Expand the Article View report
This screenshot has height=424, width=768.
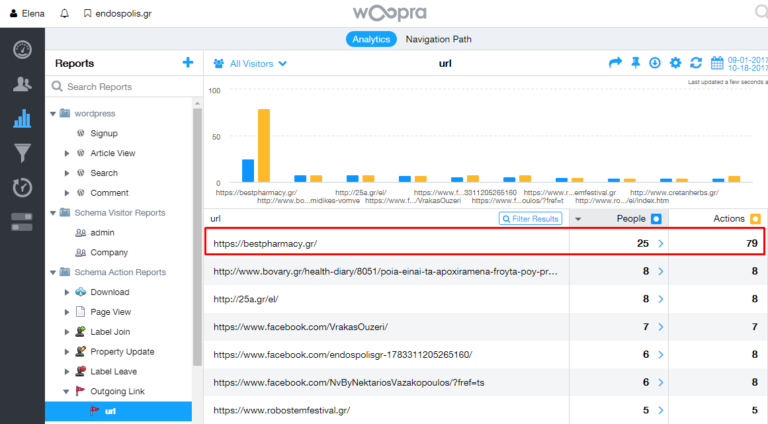[67, 153]
